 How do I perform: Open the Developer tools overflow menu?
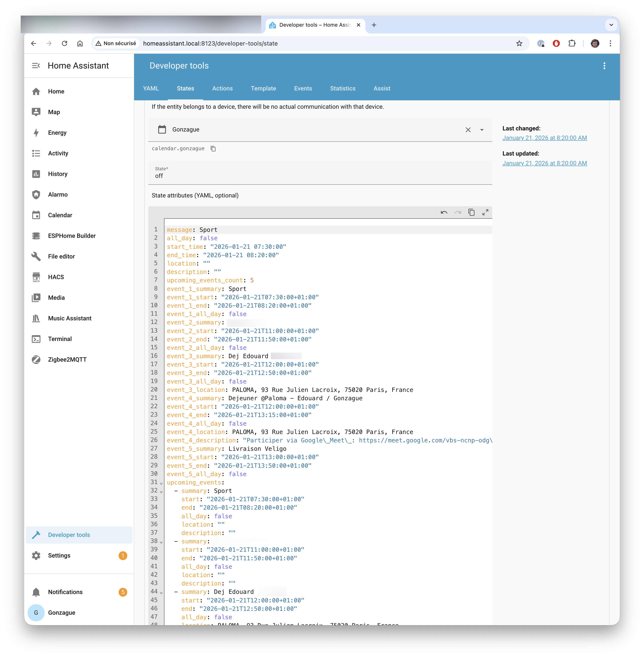pyautogui.click(x=604, y=66)
